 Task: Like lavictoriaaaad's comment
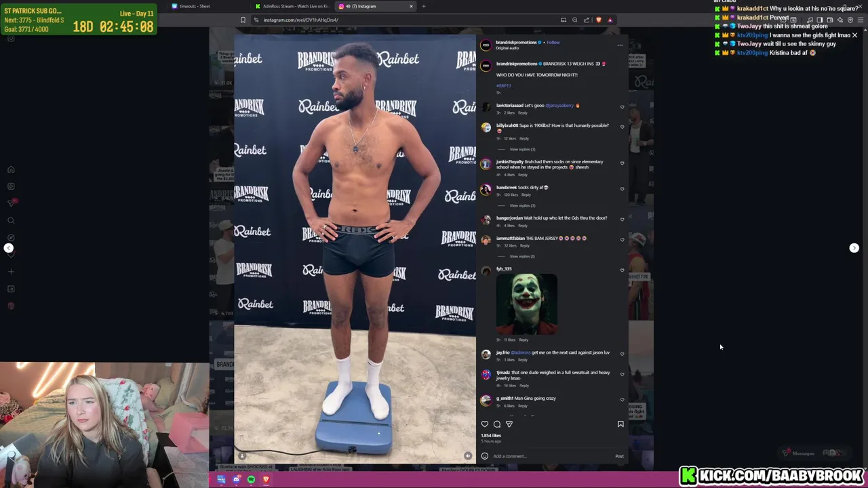(x=622, y=107)
